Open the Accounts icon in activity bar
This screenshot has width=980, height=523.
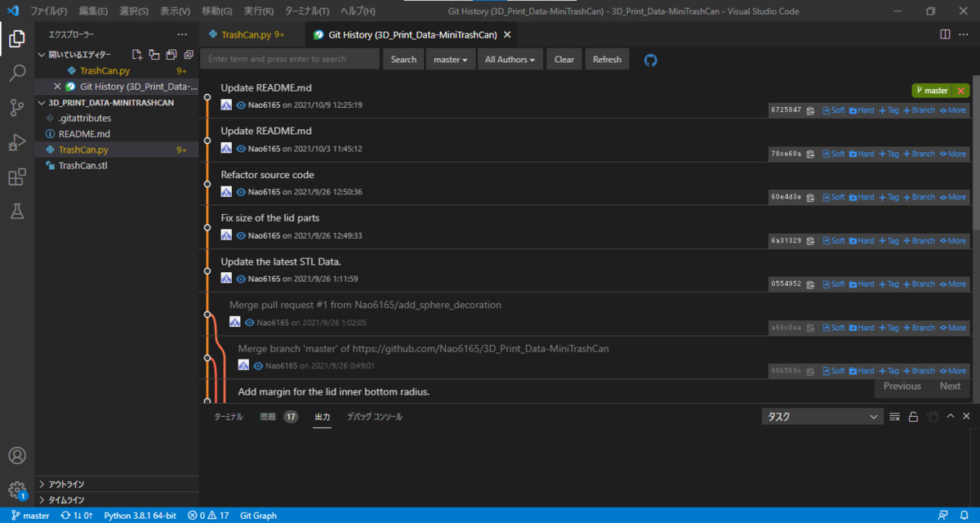[x=16, y=456]
